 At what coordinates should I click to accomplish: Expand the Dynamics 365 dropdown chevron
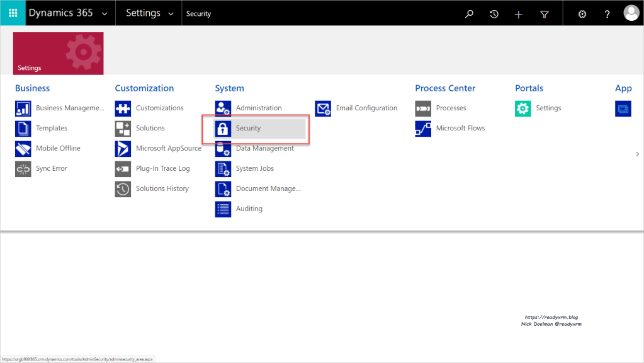coord(104,13)
